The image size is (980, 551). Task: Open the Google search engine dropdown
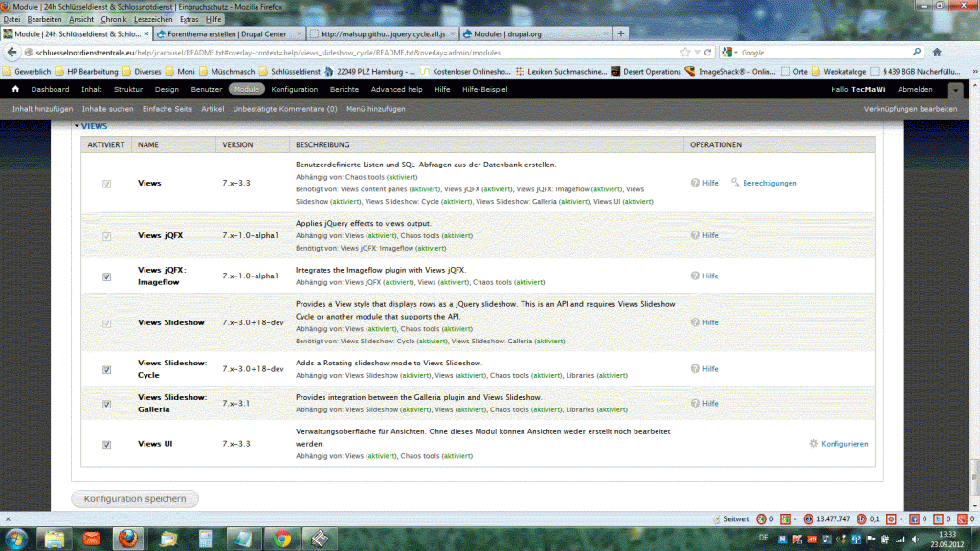pos(729,53)
